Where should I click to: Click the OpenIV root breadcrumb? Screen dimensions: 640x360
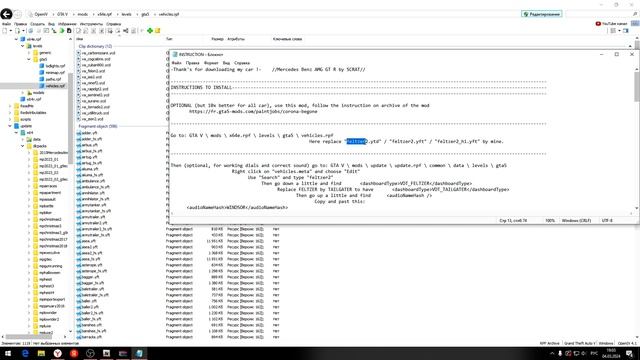41,14
